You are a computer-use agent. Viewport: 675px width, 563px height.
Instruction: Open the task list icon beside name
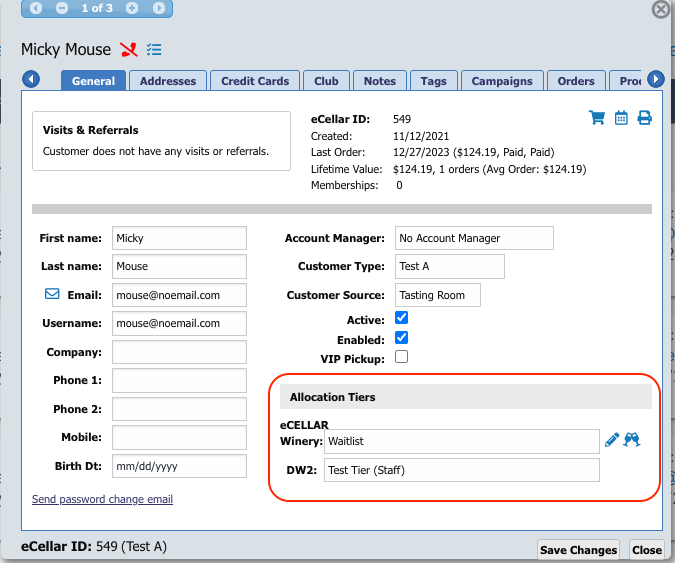click(154, 49)
